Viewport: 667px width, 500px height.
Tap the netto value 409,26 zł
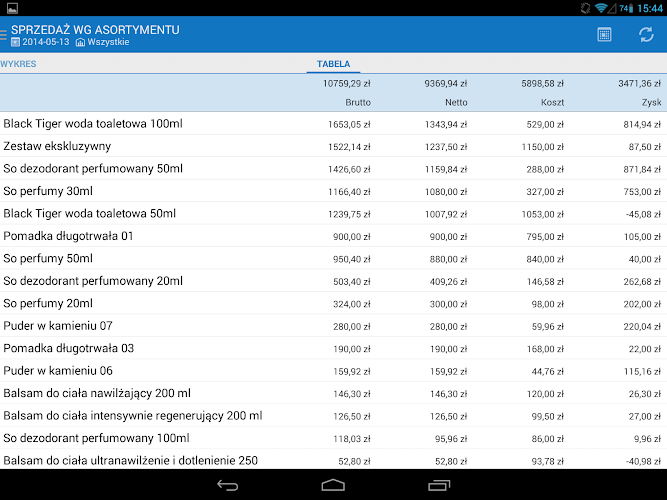coord(448,282)
